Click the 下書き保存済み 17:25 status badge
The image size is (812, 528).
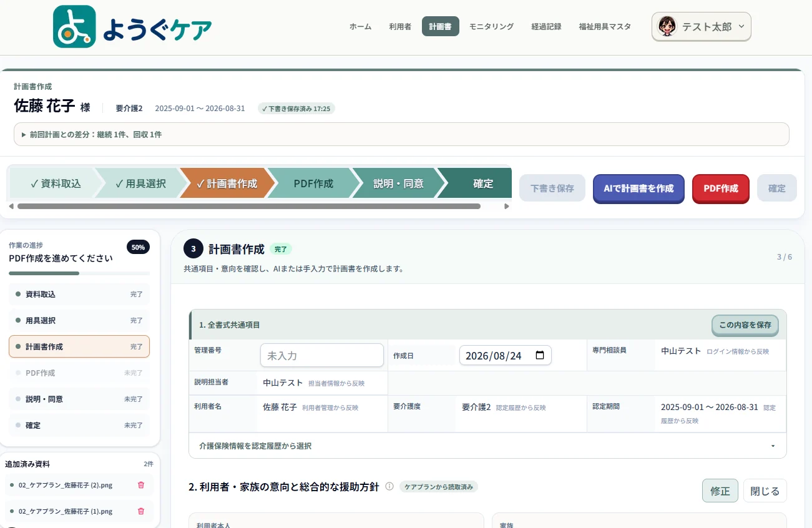coord(296,109)
